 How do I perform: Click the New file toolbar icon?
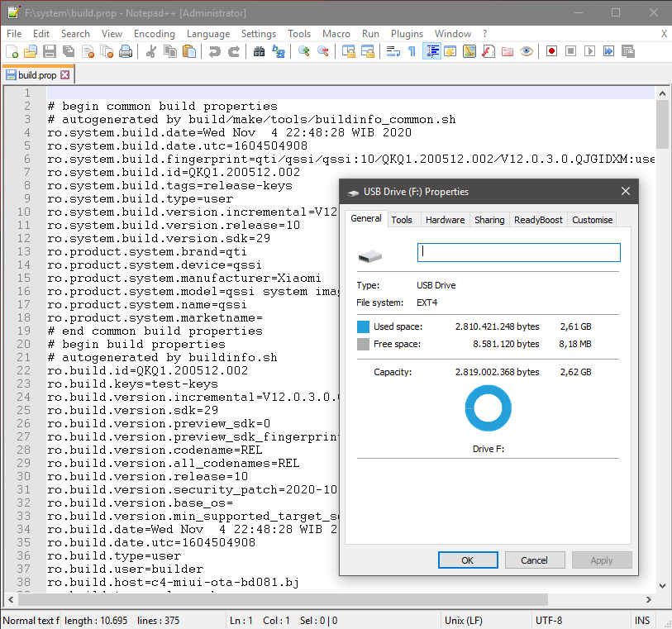coord(12,51)
